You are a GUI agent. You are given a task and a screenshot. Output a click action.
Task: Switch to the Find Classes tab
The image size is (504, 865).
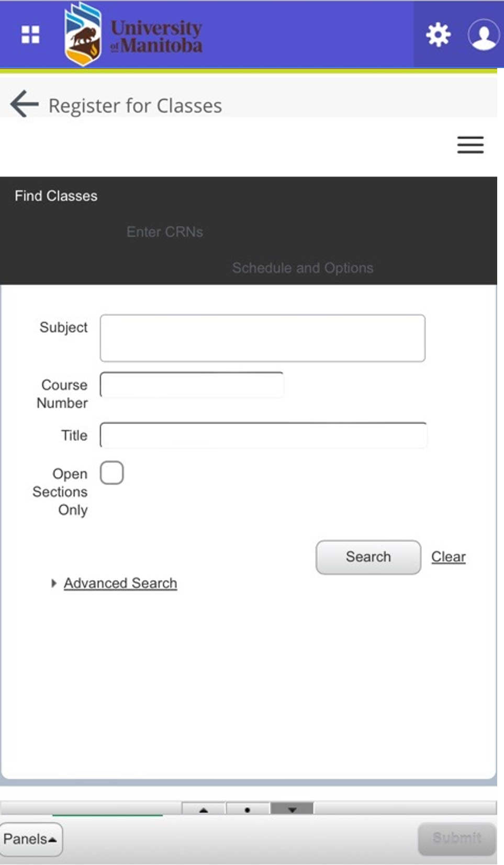coord(56,196)
